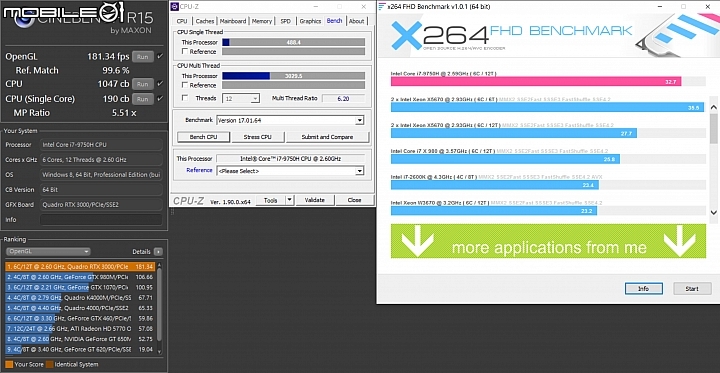Image resolution: width=720 pixels, height=373 pixels.
Task: Click the CPU-Z title bar icon
Action: pos(174,6)
